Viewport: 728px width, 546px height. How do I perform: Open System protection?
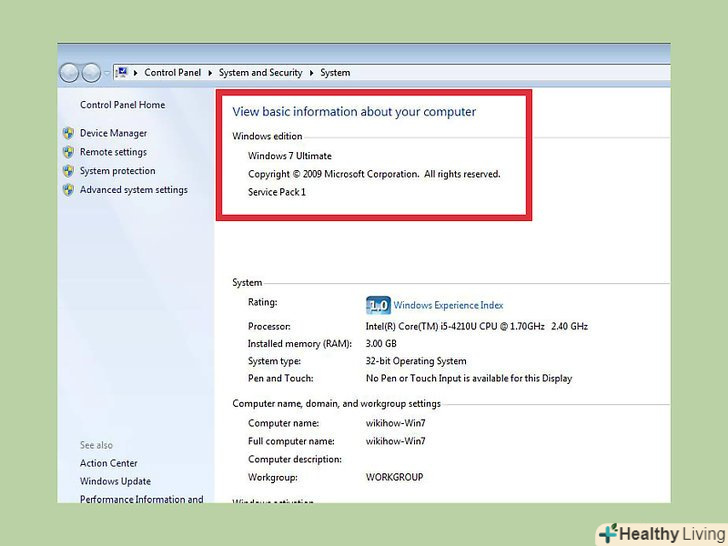pos(117,171)
